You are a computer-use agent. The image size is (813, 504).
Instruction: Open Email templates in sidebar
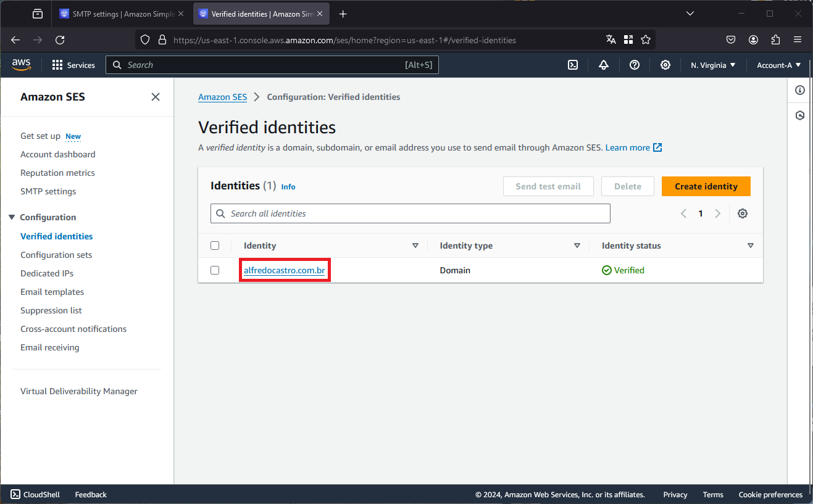pyautogui.click(x=52, y=292)
